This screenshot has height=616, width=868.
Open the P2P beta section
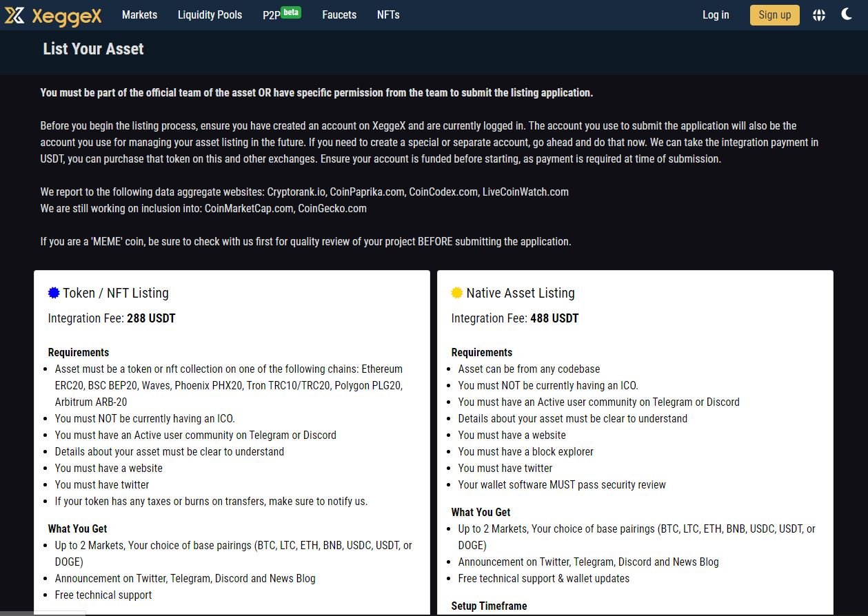point(281,14)
